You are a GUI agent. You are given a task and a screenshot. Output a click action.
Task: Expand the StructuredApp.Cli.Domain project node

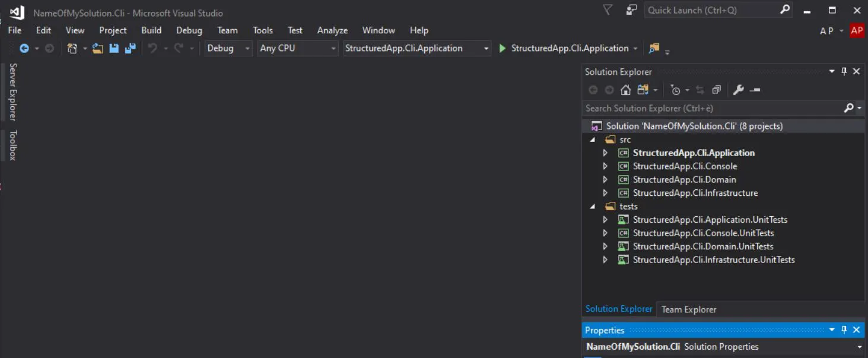point(606,179)
